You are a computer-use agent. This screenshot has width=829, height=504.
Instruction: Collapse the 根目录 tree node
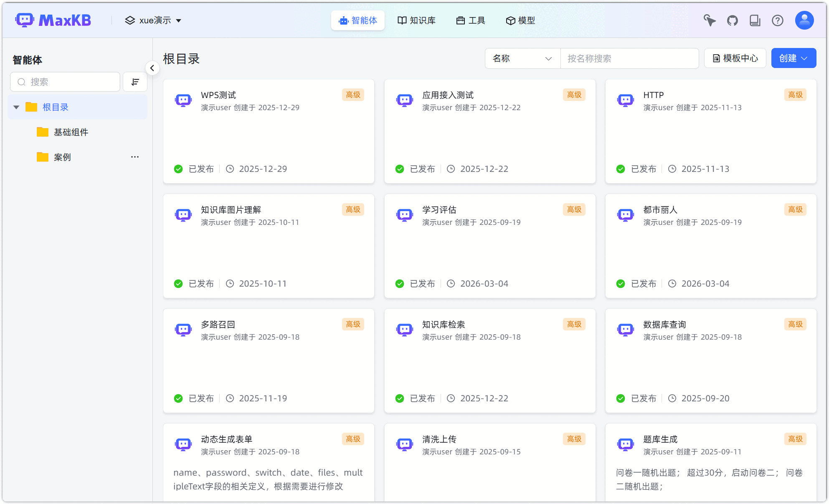[x=16, y=107]
